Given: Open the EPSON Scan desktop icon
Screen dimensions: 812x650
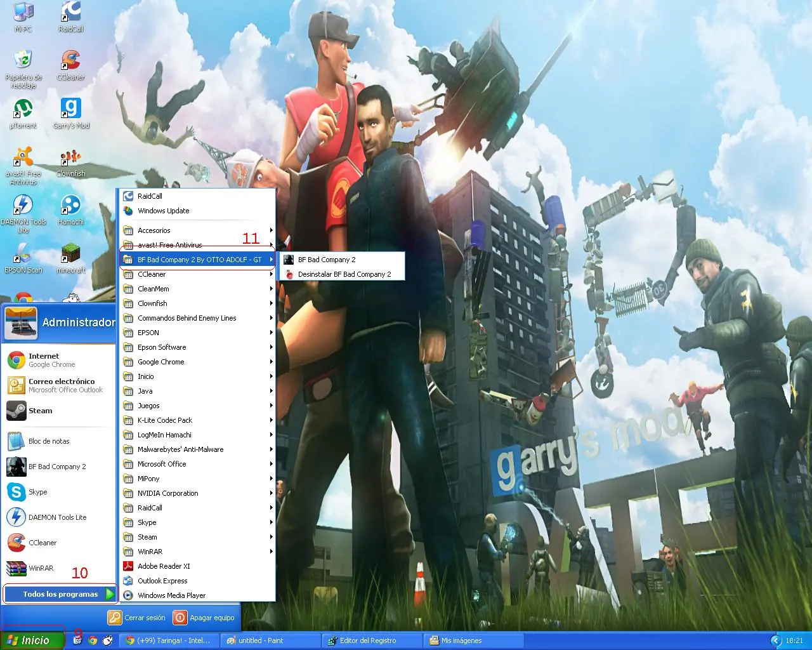Looking at the screenshot, I should click(x=23, y=258).
